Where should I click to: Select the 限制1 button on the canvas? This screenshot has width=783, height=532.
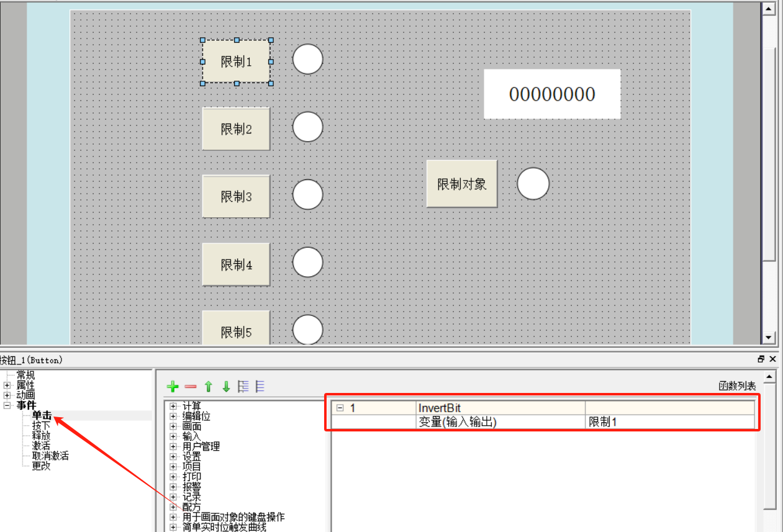coord(236,61)
